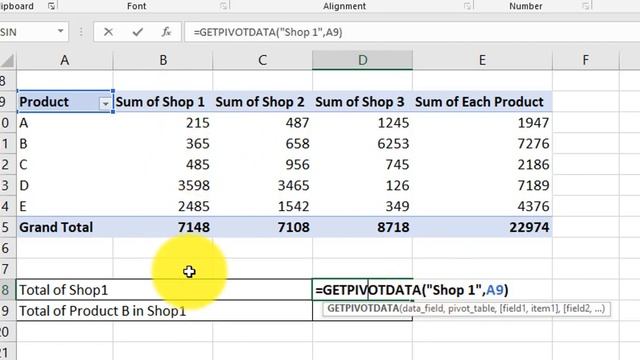Open Insert Function dialog via fx icon
This screenshot has height=360, width=640.
point(166,32)
